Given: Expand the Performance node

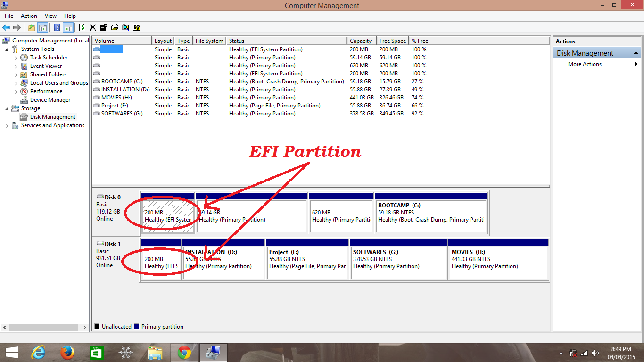Looking at the screenshot, I should (x=16, y=92).
